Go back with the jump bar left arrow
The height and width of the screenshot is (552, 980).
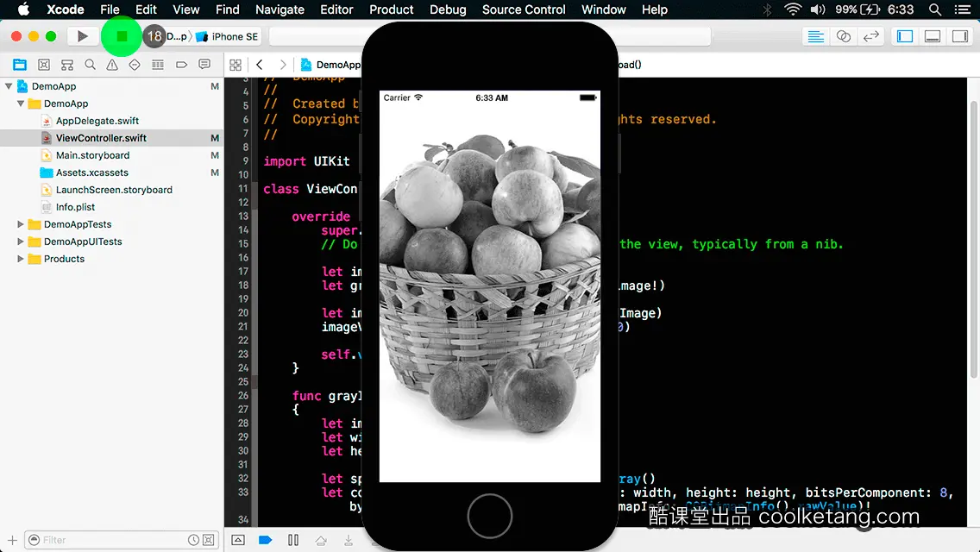pyautogui.click(x=260, y=65)
